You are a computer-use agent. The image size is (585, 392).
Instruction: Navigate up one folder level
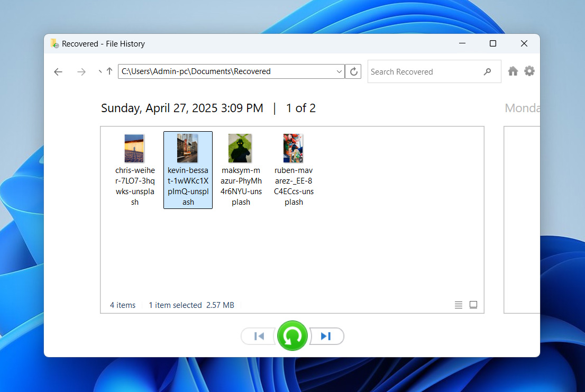109,71
